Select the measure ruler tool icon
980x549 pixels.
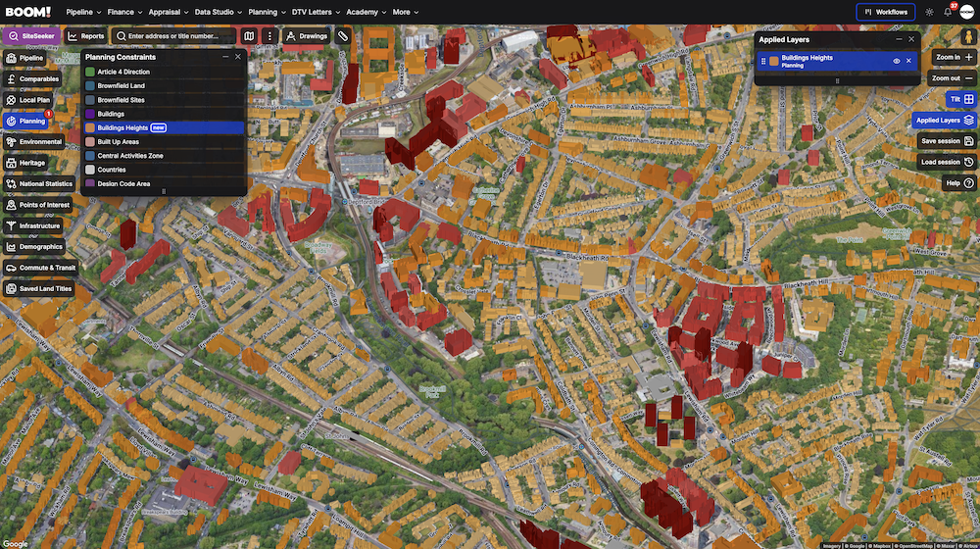point(342,36)
